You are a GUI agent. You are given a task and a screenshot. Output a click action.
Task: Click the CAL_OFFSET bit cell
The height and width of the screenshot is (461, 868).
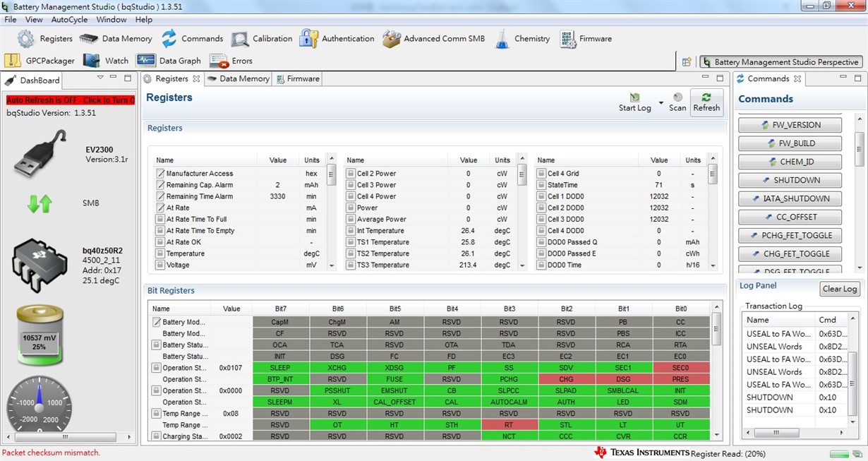coord(394,402)
